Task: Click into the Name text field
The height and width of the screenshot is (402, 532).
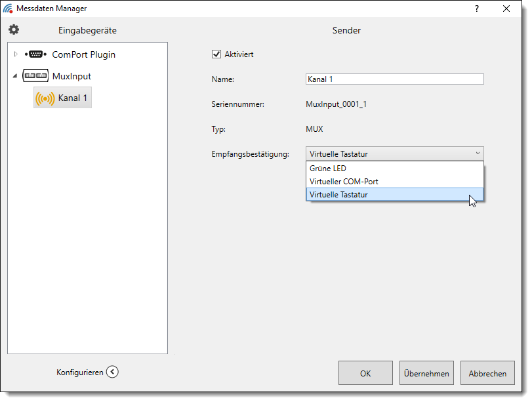Action: click(x=394, y=79)
